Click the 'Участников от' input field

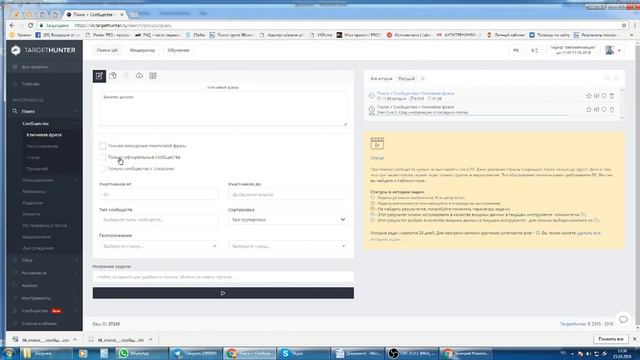point(158,195)
